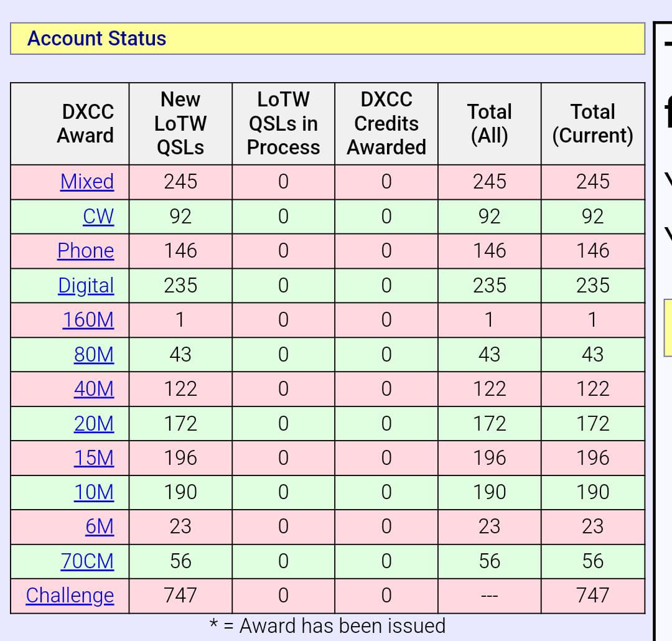Click CW row QSLs in Process 0
This screenshot has width=672, height=641.
(x=283, y=217)
